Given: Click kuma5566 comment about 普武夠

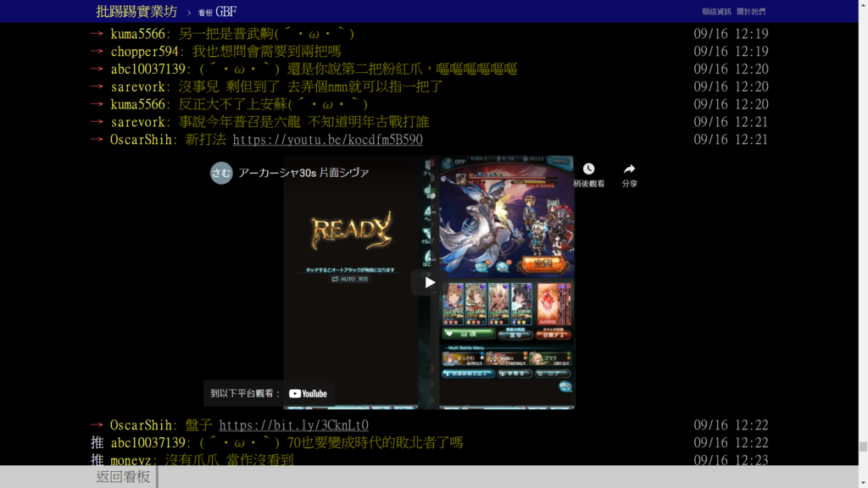Looking at the screenshot, I should (266, 34).
